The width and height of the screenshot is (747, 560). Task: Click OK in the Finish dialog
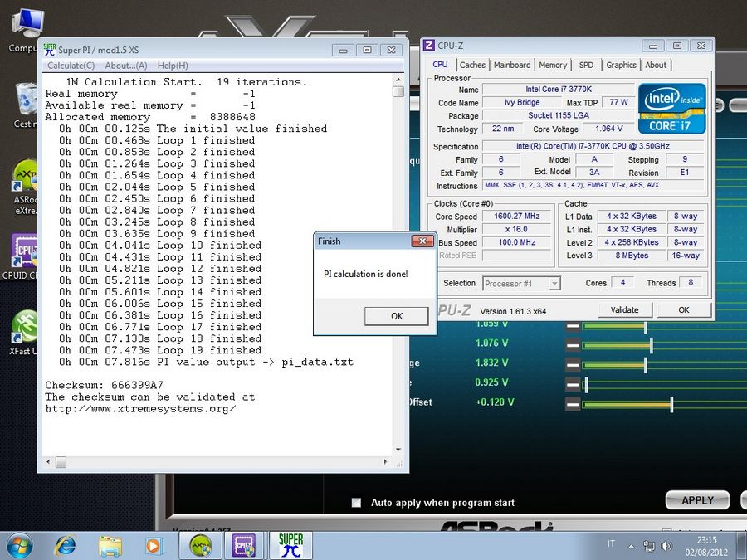tap(397, 316)
